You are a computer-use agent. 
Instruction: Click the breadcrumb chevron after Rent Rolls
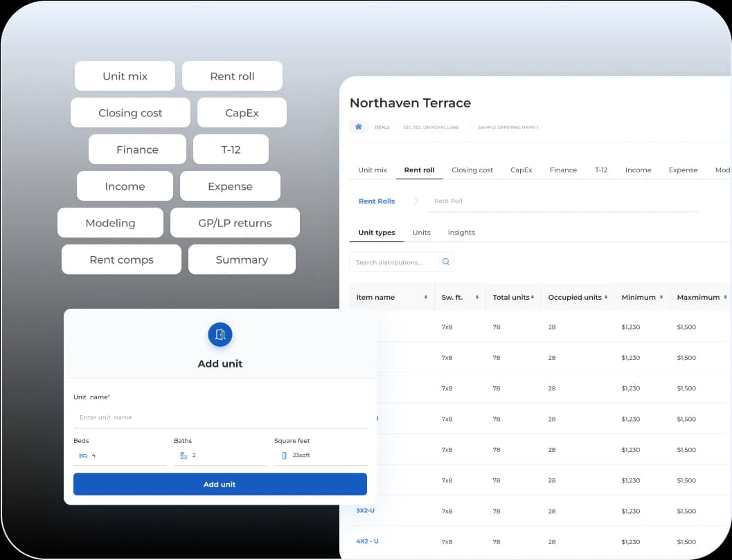click(x=416, y=201)
